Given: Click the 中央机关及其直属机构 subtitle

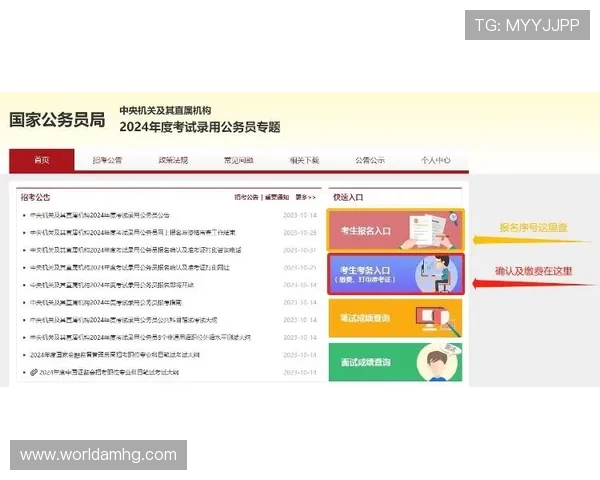Looking at the screenshot, I should click(x=165, y=110).
